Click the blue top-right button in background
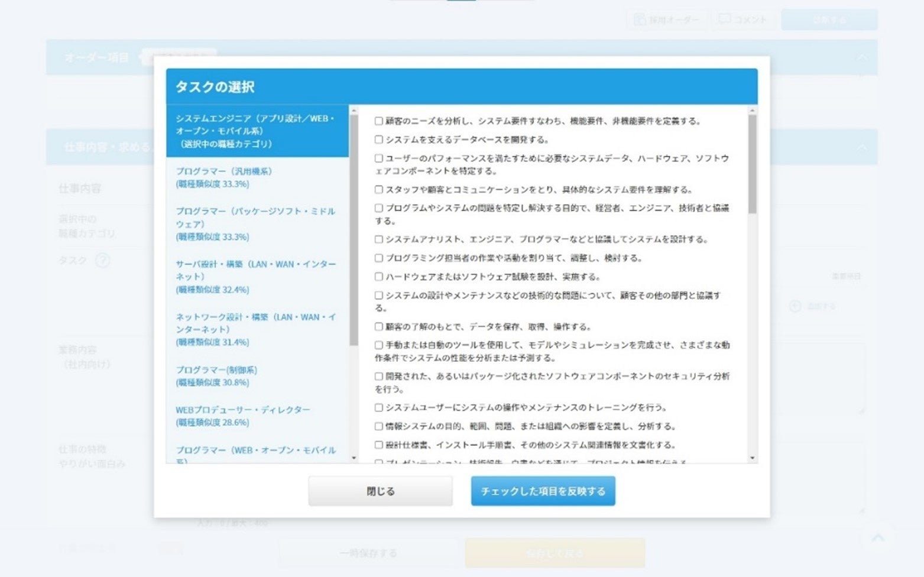Image resolution: width=924 pixels, height=577 pixels. coord(829,20)
